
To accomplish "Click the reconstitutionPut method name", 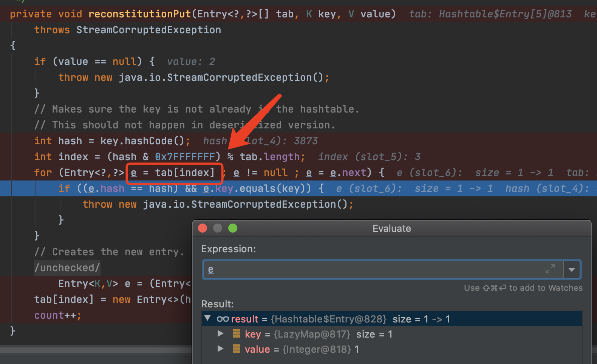I will 139,14.
